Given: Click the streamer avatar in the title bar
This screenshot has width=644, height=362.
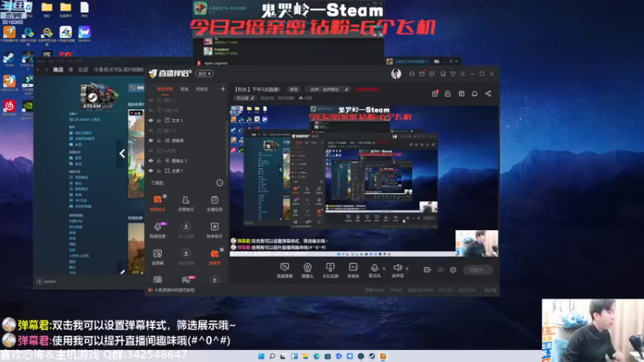Looking at the screenshot, I should click(396, 74).
